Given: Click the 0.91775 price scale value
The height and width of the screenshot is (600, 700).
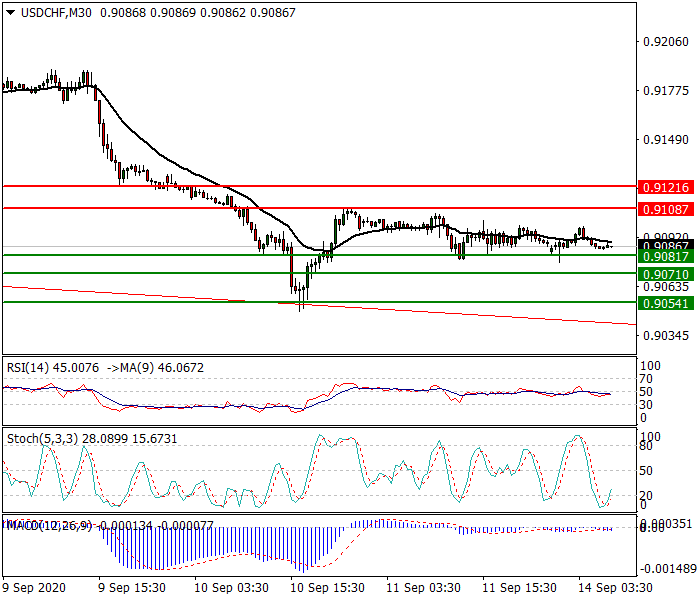Looking at the screenshot, I should click(666, 91).
